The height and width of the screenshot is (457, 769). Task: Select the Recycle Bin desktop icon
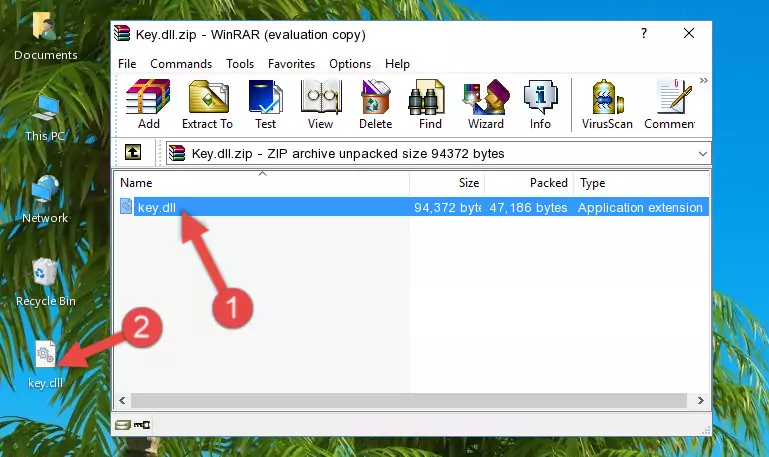pyautogui.click(x=45, y=282)
